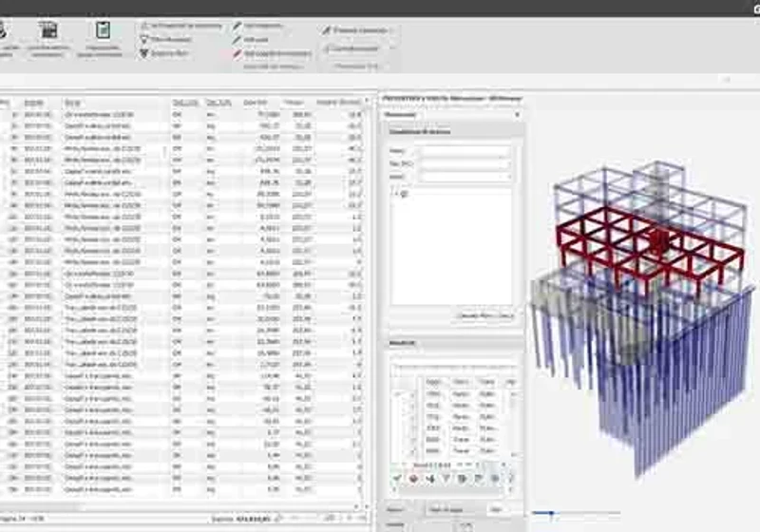Click the large film-strip table icon in the ribbon
The width and height of the screenshot is (760, 532).
(x=48, y=30)
